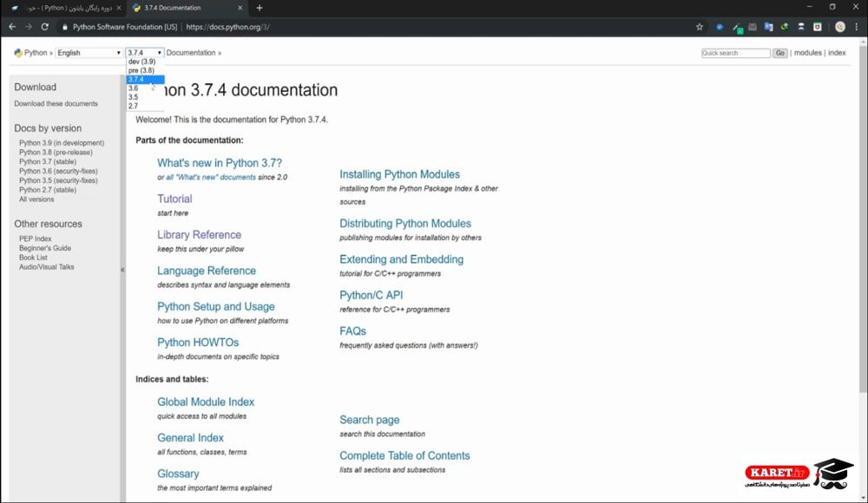Choose 3.6 from version list

point(145,88)
